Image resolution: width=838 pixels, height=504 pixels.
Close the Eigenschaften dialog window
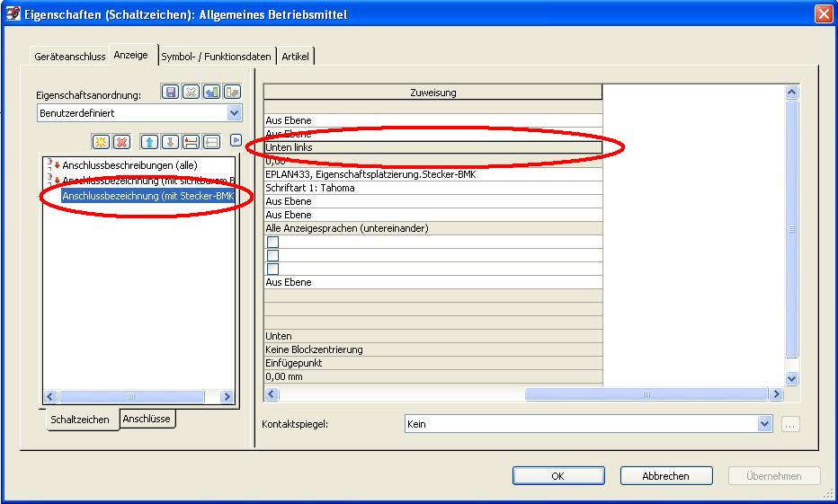pos(823,13)
